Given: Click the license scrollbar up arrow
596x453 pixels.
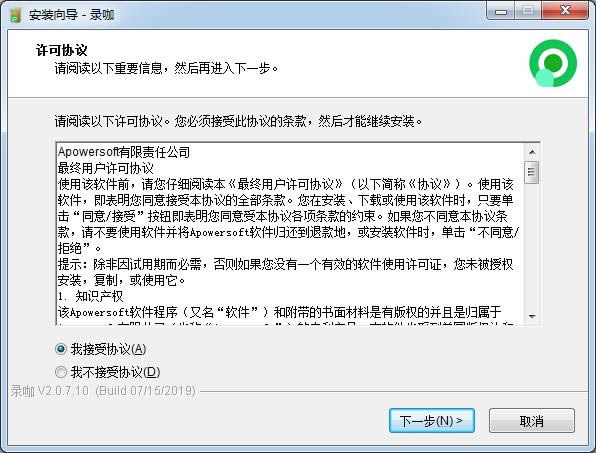Looking at the screenshot, I should [532, 152].
